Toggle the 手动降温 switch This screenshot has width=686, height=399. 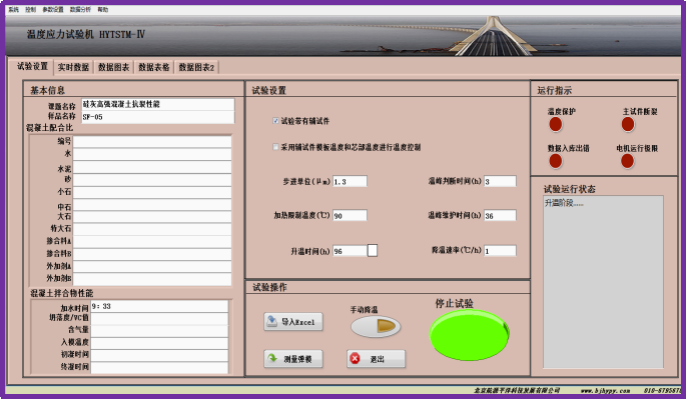click(x=376, y=326)
